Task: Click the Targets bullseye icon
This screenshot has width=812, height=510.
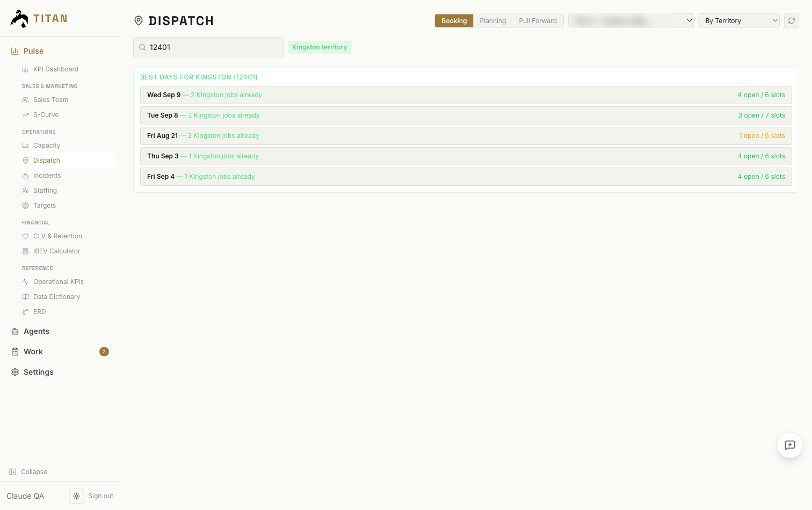Action: click(25, 206)
